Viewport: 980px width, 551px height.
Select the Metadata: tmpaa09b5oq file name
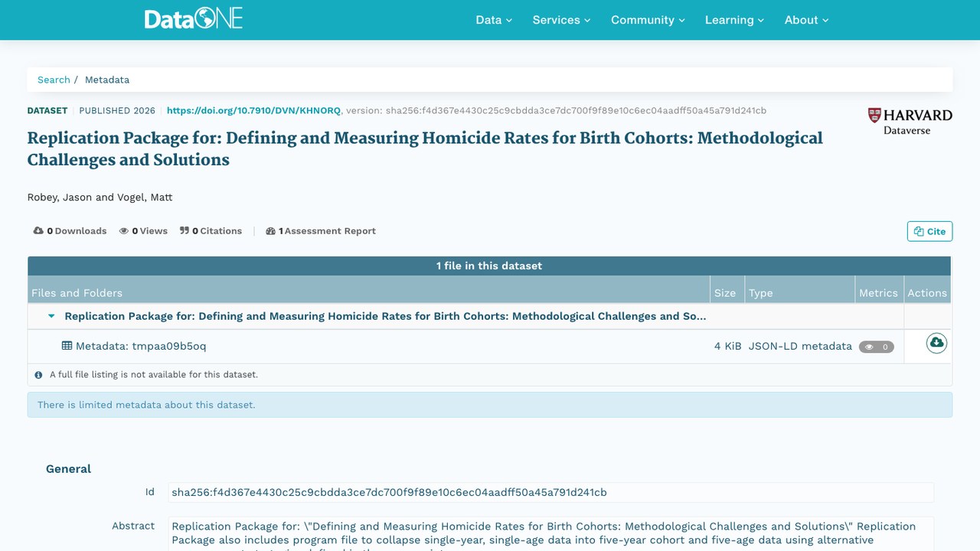point(141,346)
